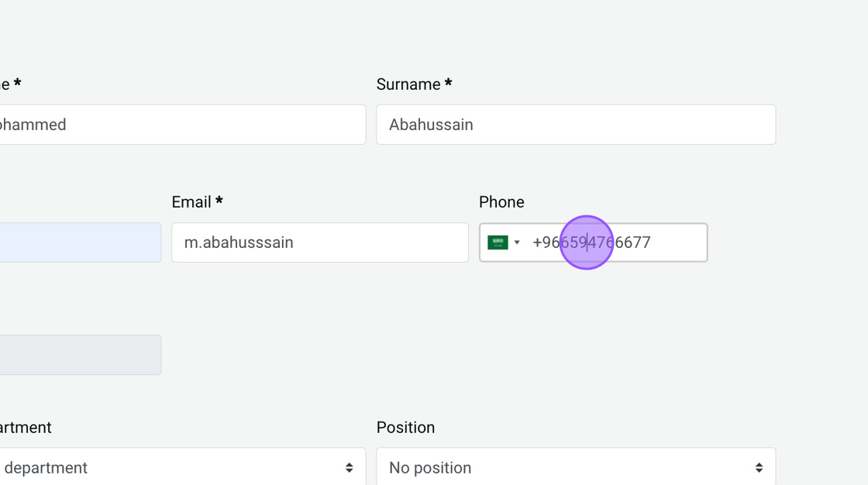Click the department dropdown's up-down arrows icon

coord(350,468)
